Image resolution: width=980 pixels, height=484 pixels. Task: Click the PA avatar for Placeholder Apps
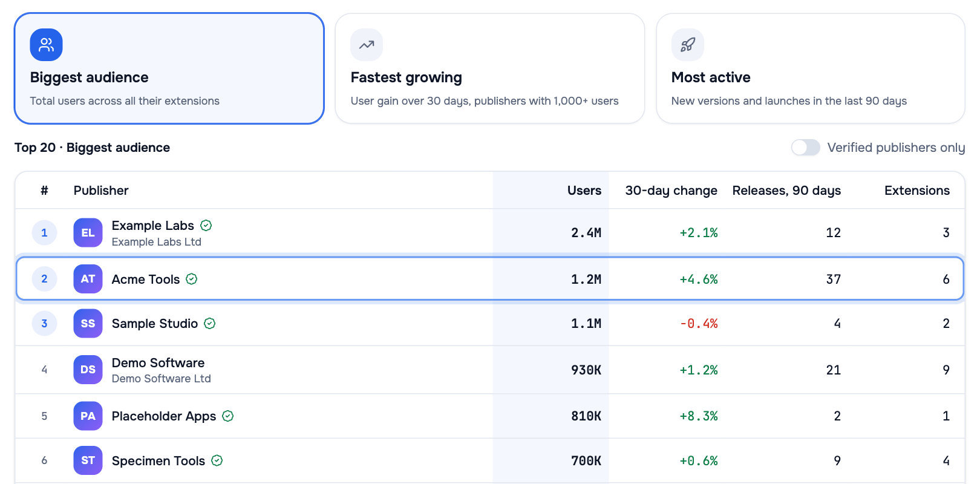[88, 416]
